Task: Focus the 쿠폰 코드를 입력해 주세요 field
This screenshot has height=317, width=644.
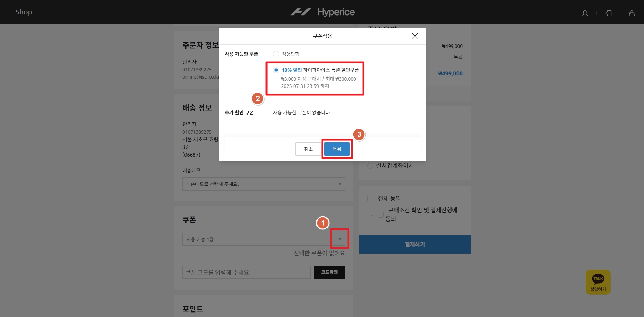Action: (246, 272)
